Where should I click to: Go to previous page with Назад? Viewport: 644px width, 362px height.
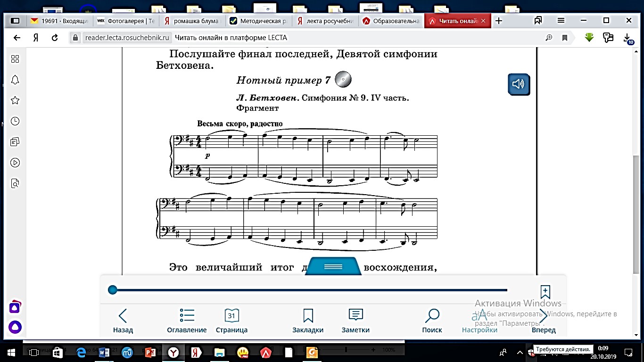tap(123, 321)
